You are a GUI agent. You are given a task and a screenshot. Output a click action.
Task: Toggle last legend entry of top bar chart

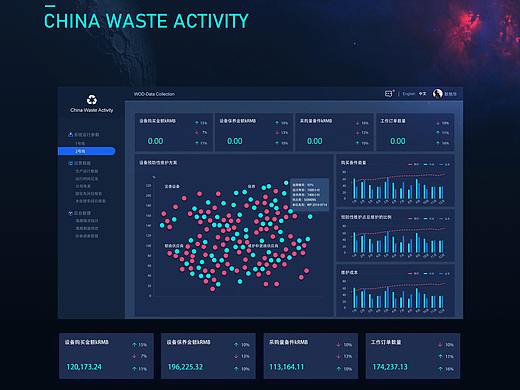pyautogui.click(x=444, y=164)
